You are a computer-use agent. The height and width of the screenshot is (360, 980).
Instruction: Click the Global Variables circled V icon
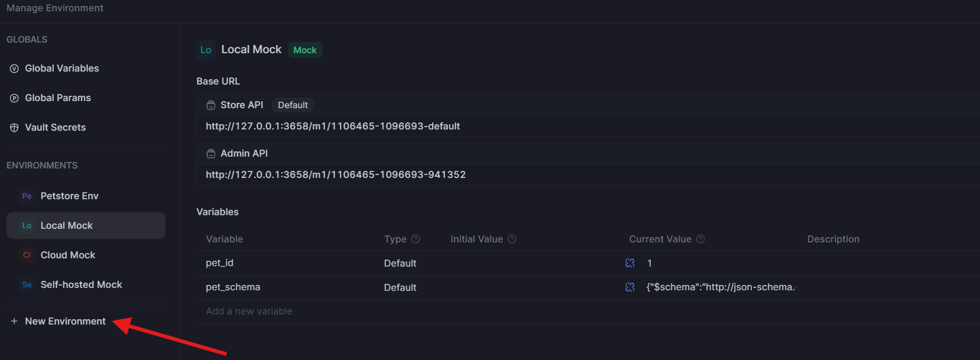[14, 69]
